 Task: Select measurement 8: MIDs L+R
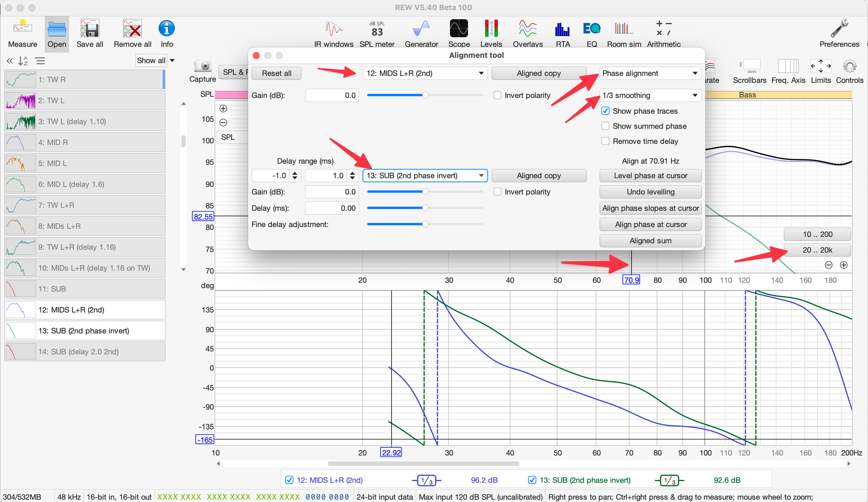point(85,226)
